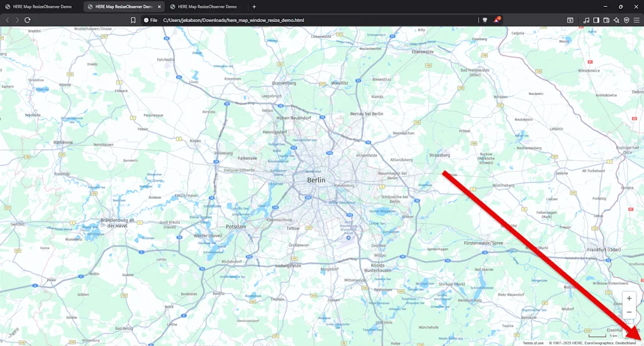This screenshot has height=346, width=644.
Task: Click the Wandlitz label on map
Action: [x=340, y=82]
